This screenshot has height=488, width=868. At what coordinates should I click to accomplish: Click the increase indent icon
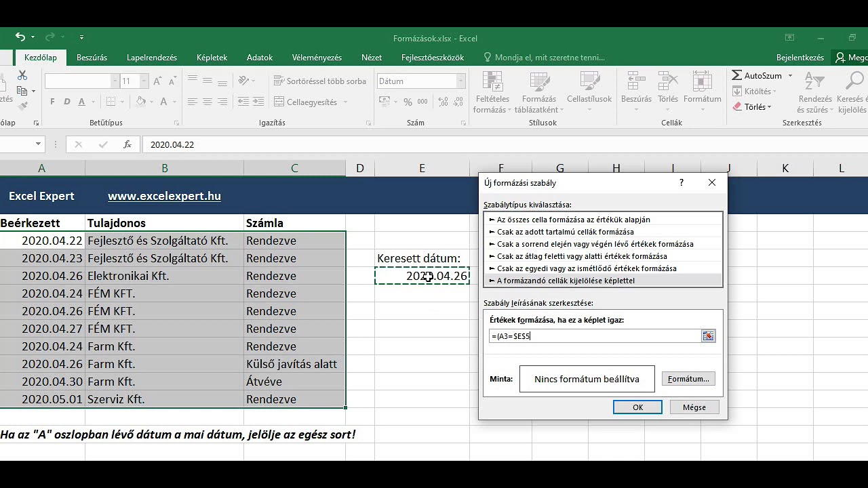tap(258, 102)
